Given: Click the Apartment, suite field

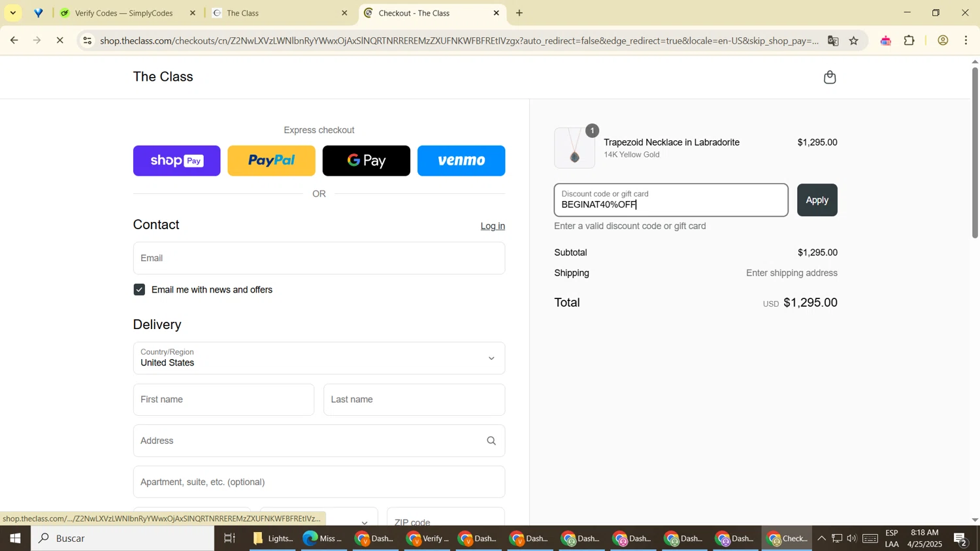Looking at the screenshot, I should pyautogui.click(x=319, y=482).
